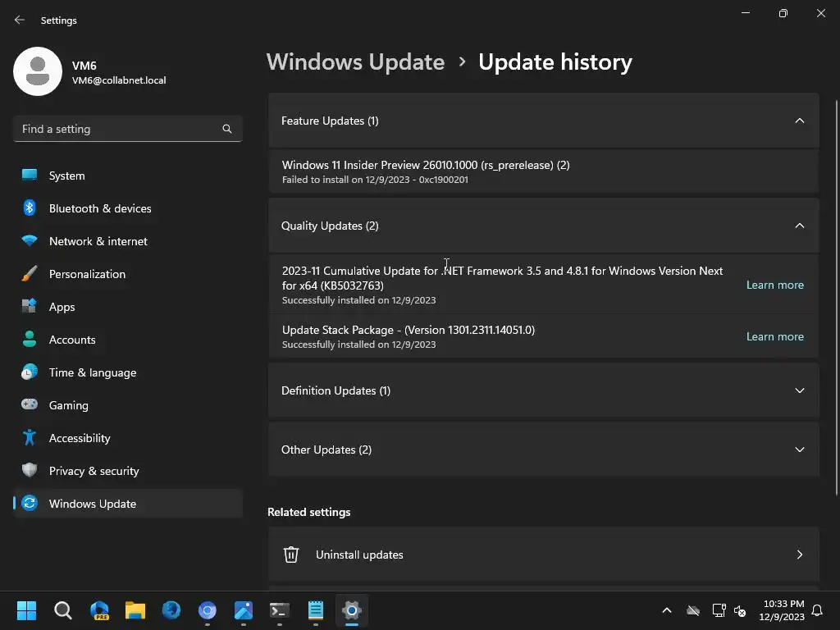Open taskbar Search

pyautogui.click(x=62, y=610)
